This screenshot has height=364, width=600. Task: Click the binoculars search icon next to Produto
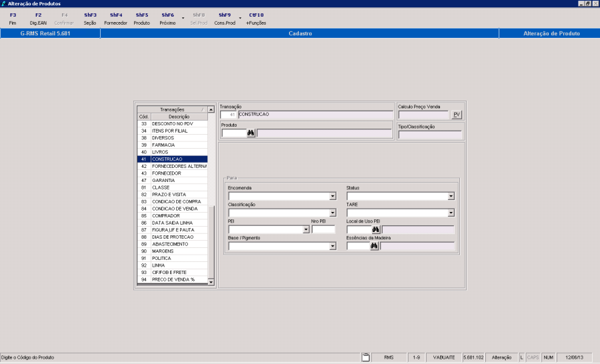pyautogui.click(x=251, y=133)
